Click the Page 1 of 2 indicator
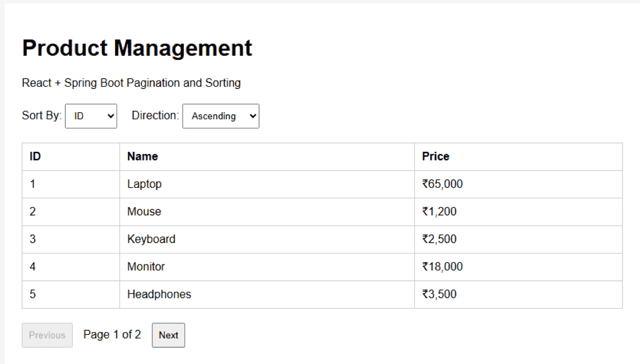Image resolution: width=640 pixels, height=364 pixels. click(x=112, y=334)
